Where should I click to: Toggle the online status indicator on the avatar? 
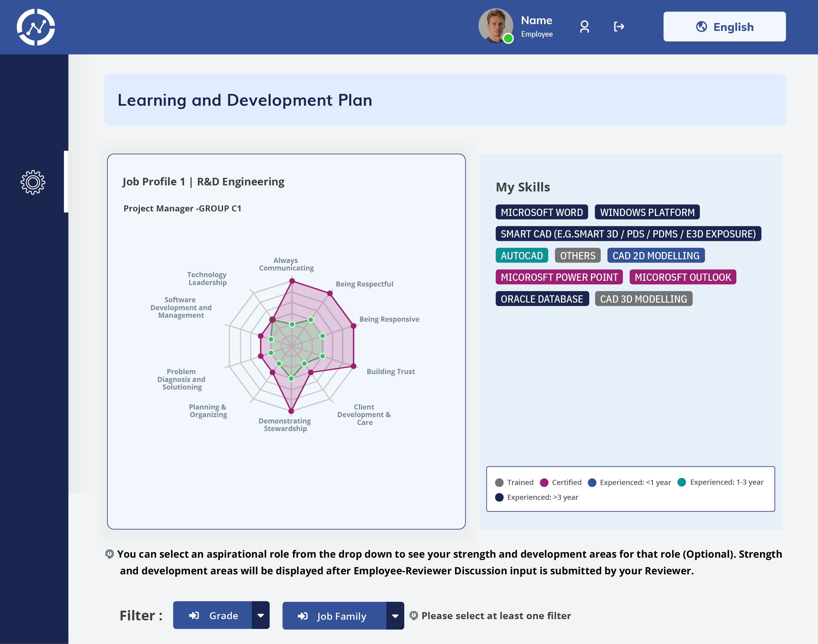click(x=509, y=38)
